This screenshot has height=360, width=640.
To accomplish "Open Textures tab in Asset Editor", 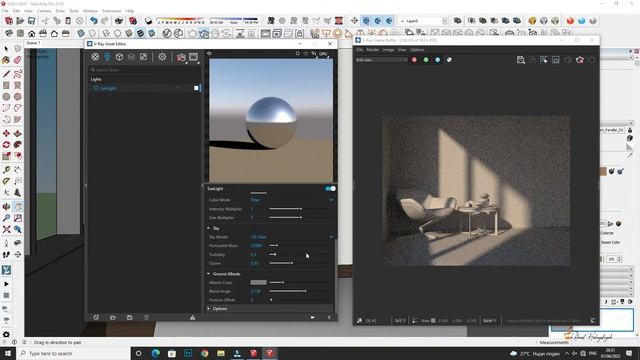I will pyautogui.click(x=143, y=57).
